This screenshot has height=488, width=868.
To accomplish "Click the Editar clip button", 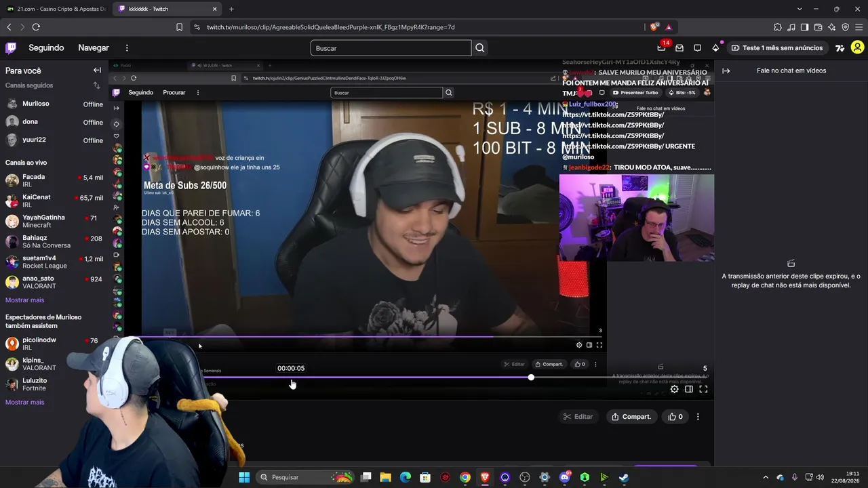I will [578, 417].
